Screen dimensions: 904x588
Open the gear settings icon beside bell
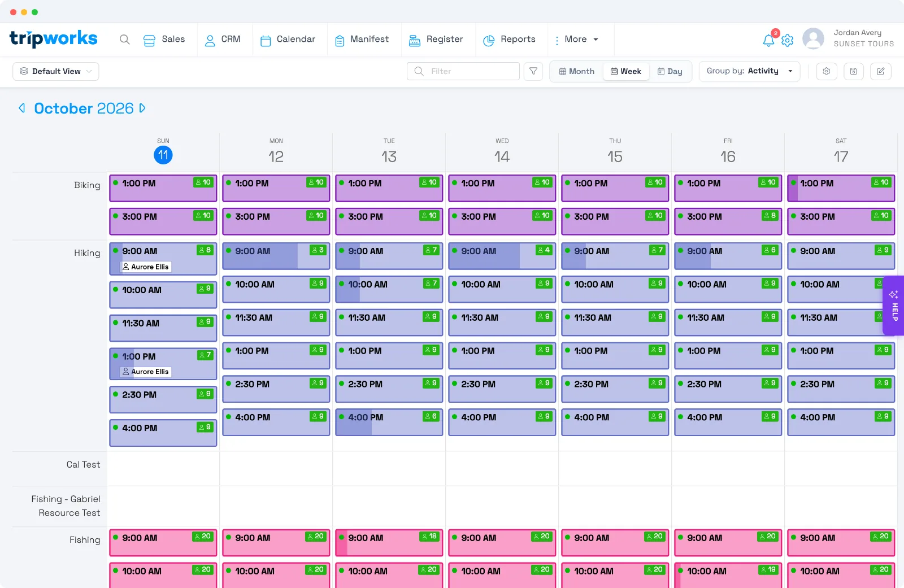(x=788, y=40)
